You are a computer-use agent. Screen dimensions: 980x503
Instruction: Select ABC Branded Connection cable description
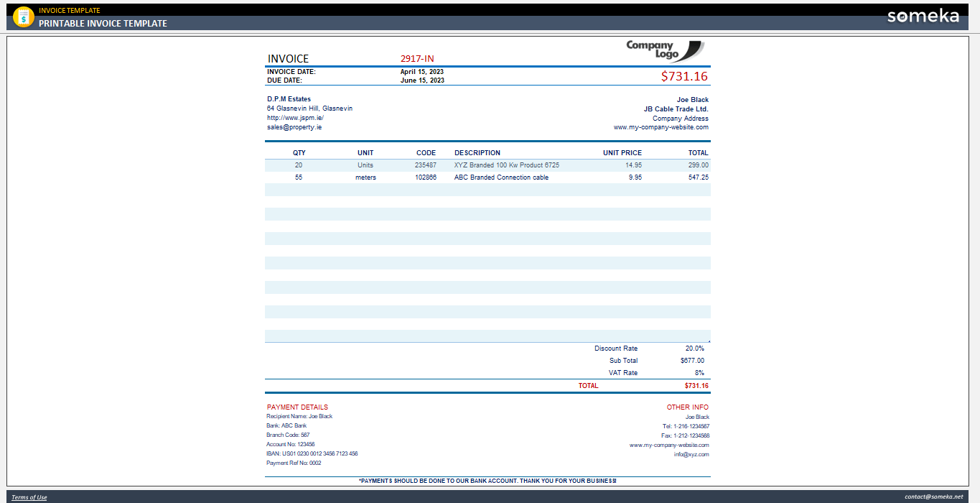(501, 177)
